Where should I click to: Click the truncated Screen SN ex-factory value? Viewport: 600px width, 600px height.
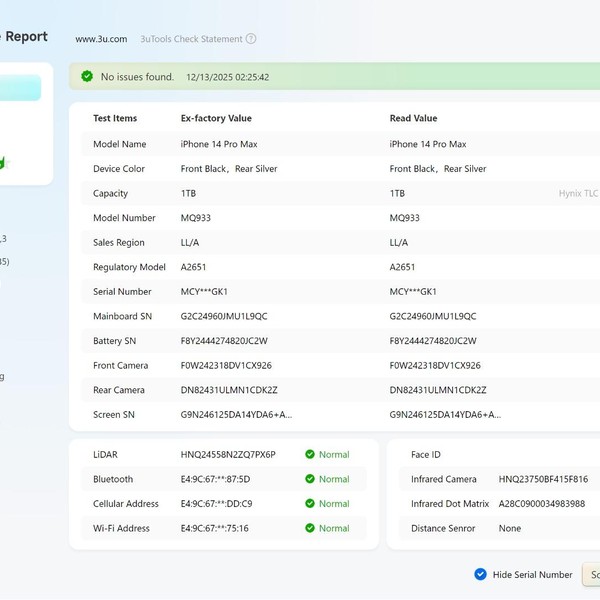[236, 414]
